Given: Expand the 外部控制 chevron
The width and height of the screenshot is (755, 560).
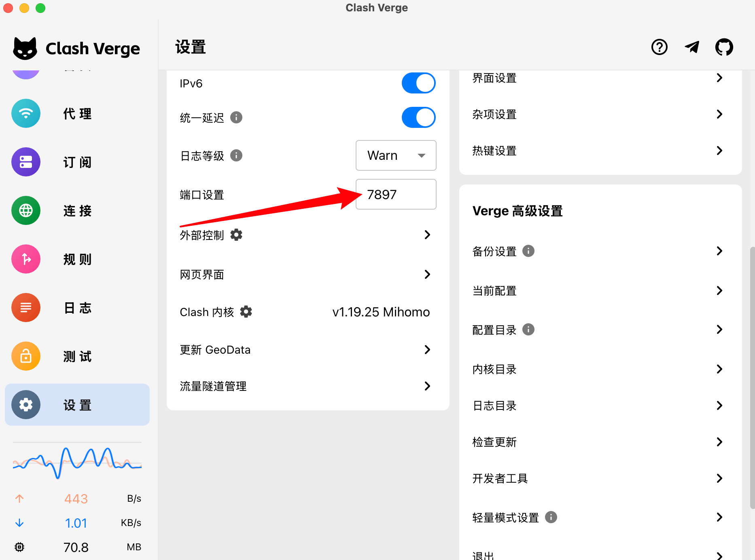Looking at the screenshot, I should pos(427,235).
